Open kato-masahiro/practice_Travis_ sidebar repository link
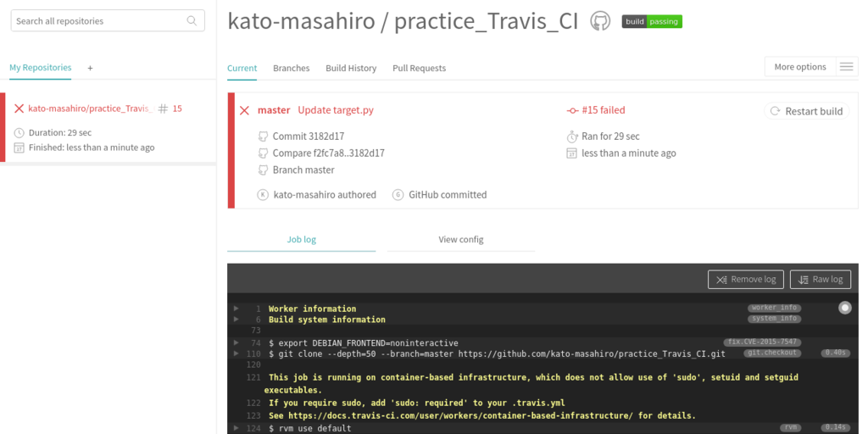Viewport: 868px width, 434px height. click(x=91, y=108)
